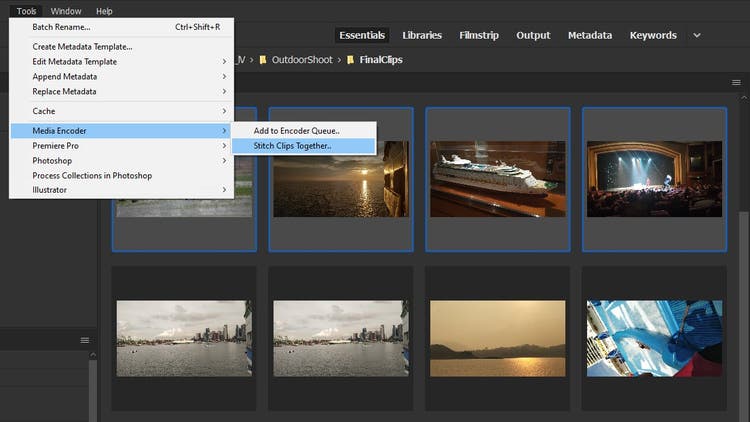Select the second city skyline harbor thumbnail
750x422 pixels.
pos(341,338)
